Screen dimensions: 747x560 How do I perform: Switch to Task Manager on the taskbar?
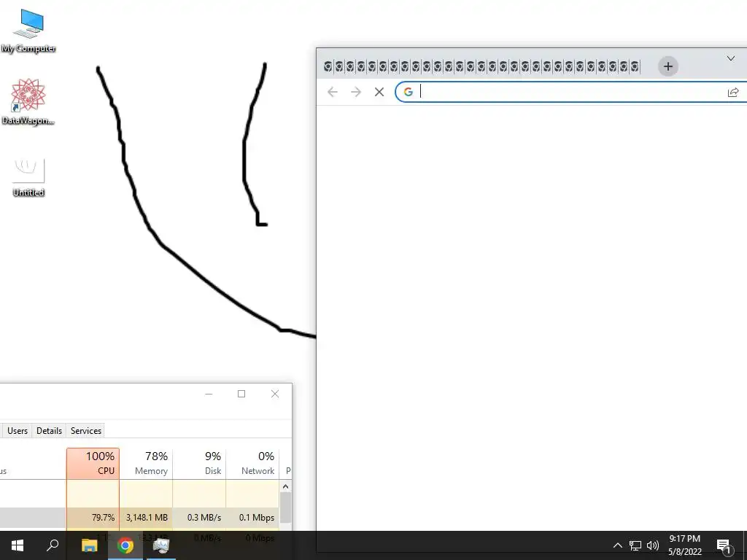tap(161, 545)
